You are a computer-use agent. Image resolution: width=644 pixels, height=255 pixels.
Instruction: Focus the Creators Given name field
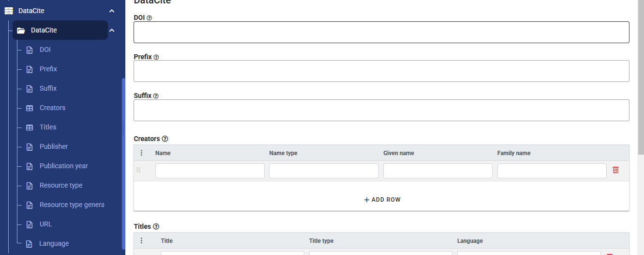coord(437,171)
